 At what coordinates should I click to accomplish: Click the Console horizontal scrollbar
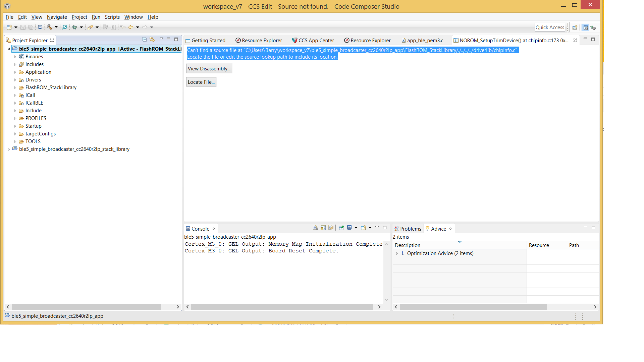[282, 307]
